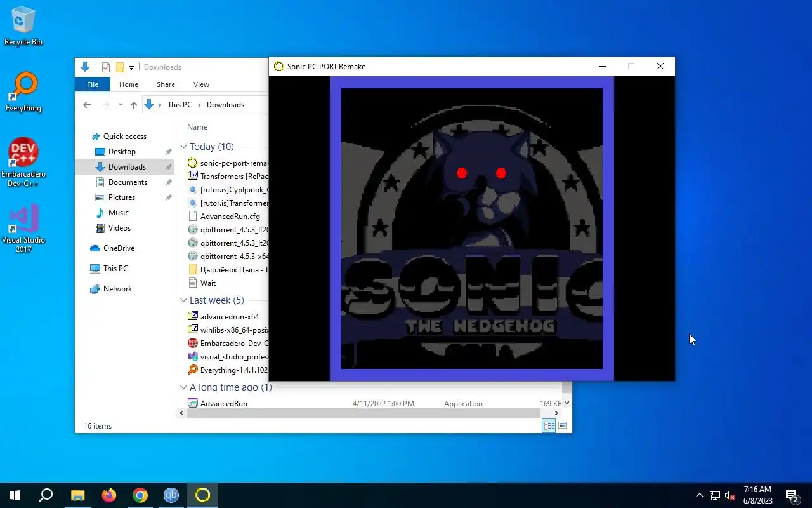Click the scroll right arrow in file list
The height and width of the screenshot is (508, 812).
tap(556, 413)
